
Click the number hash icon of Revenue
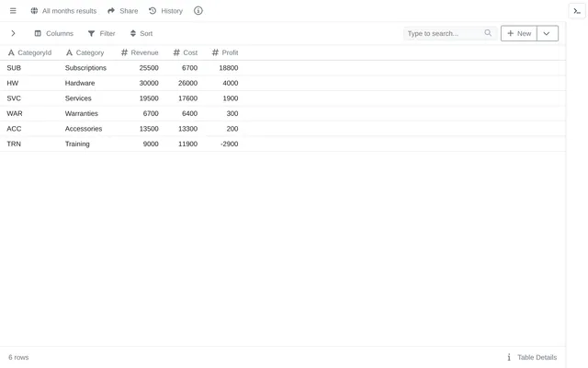point(125,52)
